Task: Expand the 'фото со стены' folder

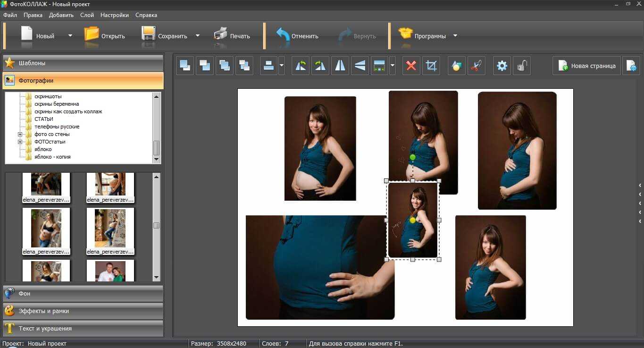Action: pos(20,135)
